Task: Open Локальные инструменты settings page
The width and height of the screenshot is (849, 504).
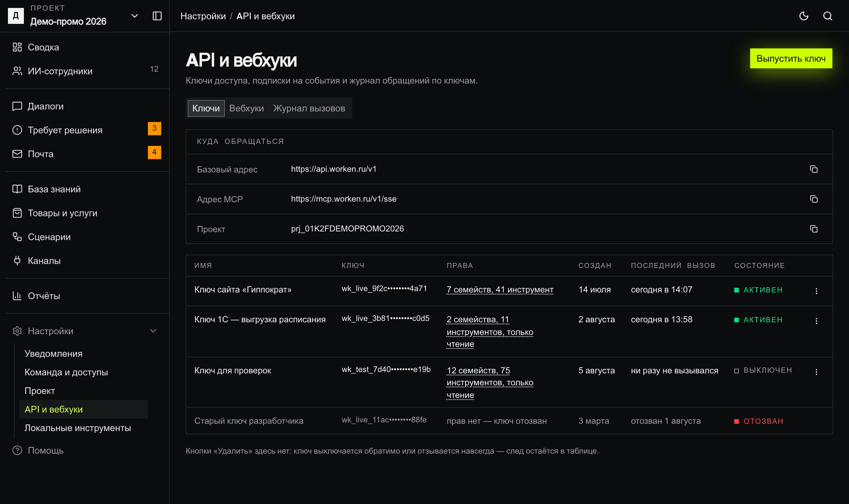Action: (x=83, y=428)
